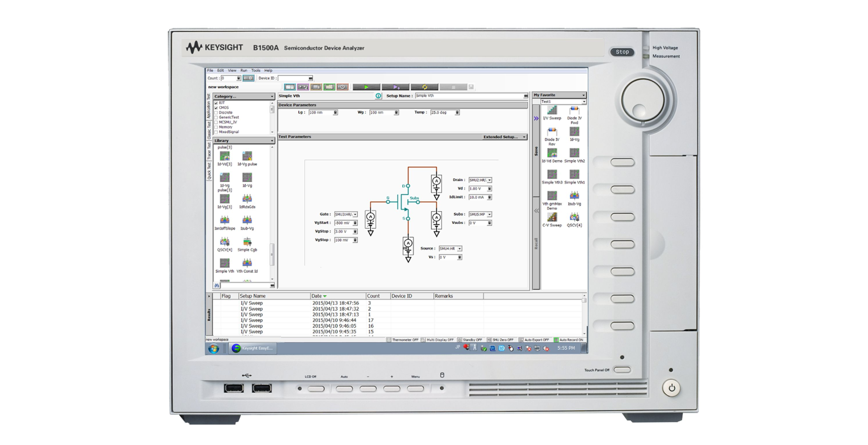
Task: Uncheck the BJT category checkbox
Action: coord(216,103)
